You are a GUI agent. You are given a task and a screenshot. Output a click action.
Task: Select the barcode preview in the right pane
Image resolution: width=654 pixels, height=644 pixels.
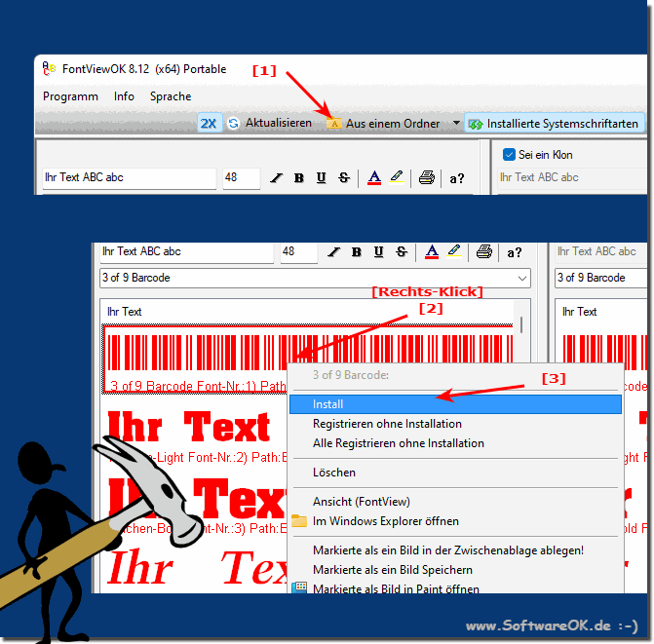point(604,353)
